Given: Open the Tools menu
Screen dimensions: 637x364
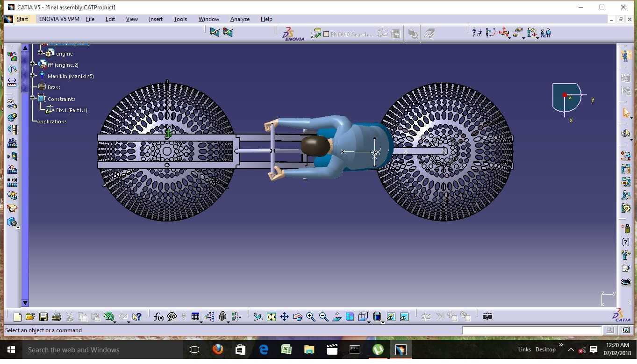Looking at the screenshot, I should (x=180, y=19).
